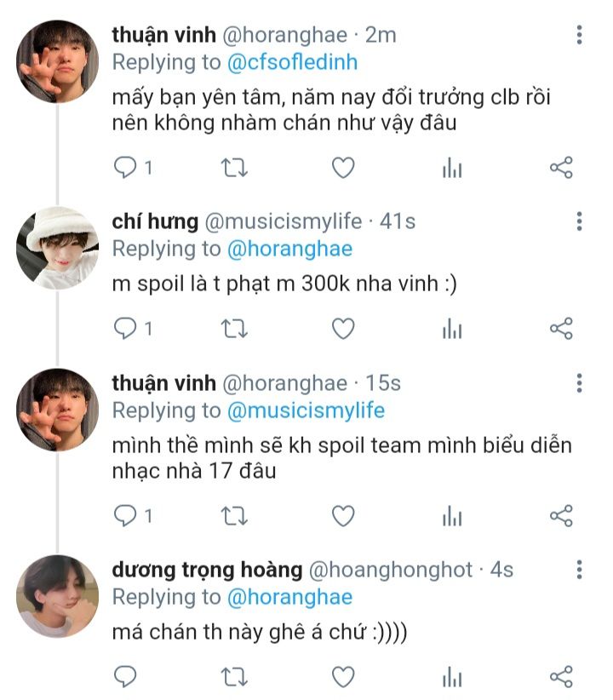Open thuận vinh's avatar on first tweet

point(57,60)
